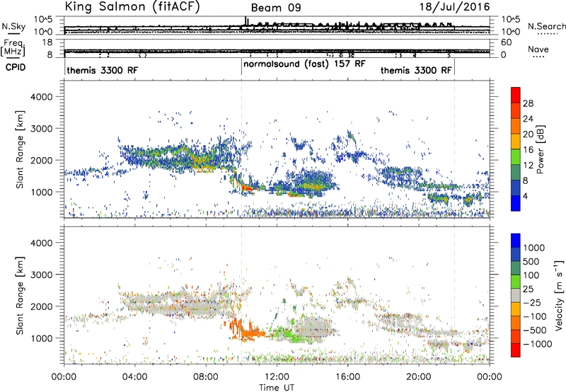This screenshot has height=392, width=566.
Task: Click the noise spike in N.Sky panel
Action: [246, 21]
